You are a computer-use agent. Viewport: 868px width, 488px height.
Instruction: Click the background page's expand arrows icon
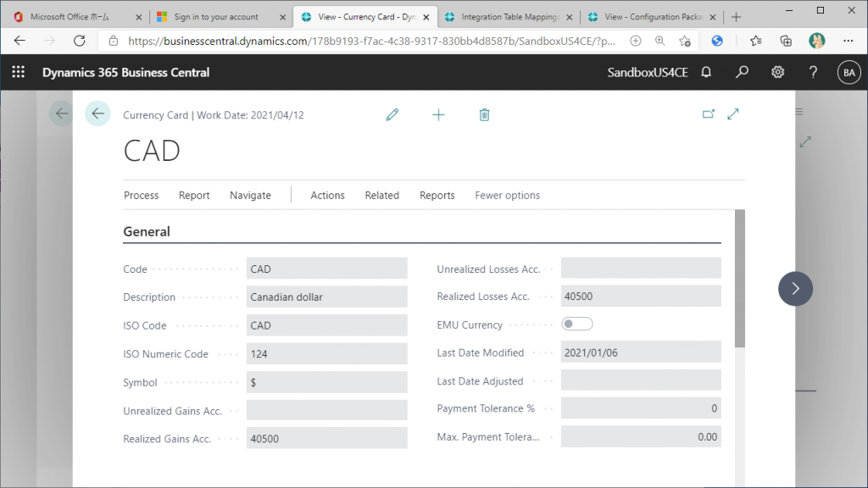805,142
